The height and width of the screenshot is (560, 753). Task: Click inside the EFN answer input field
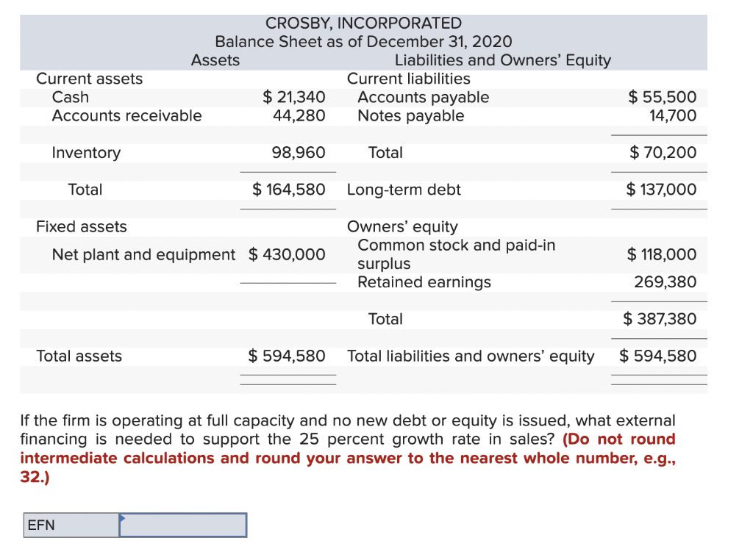pyautogui.click(x=182, y=525)
